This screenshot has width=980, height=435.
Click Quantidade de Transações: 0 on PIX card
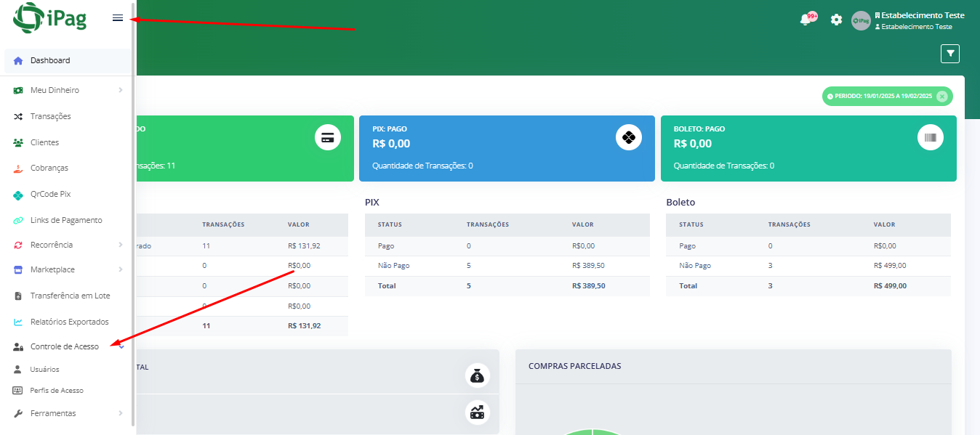(422, 166)
